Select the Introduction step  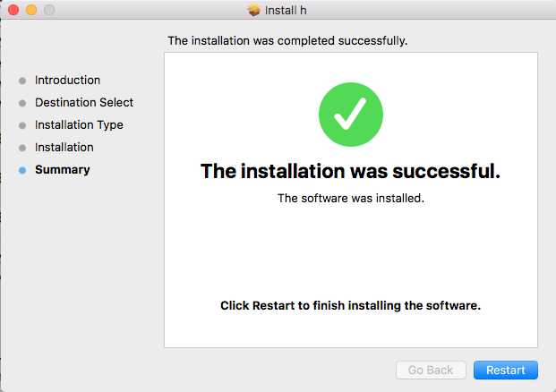click(x=67, y=81)
